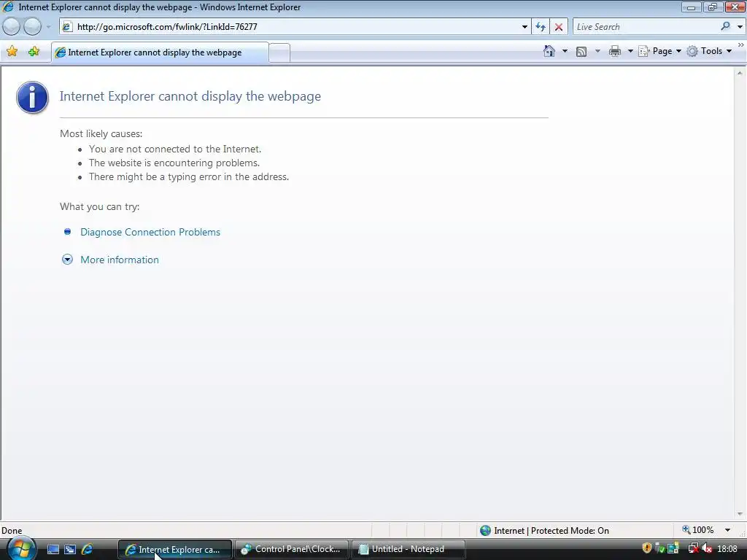The width and height of the screenshot is (747, 560).
Task: Click the red Stop loading button
Action: pyautogui.click(x=558, y=27)
